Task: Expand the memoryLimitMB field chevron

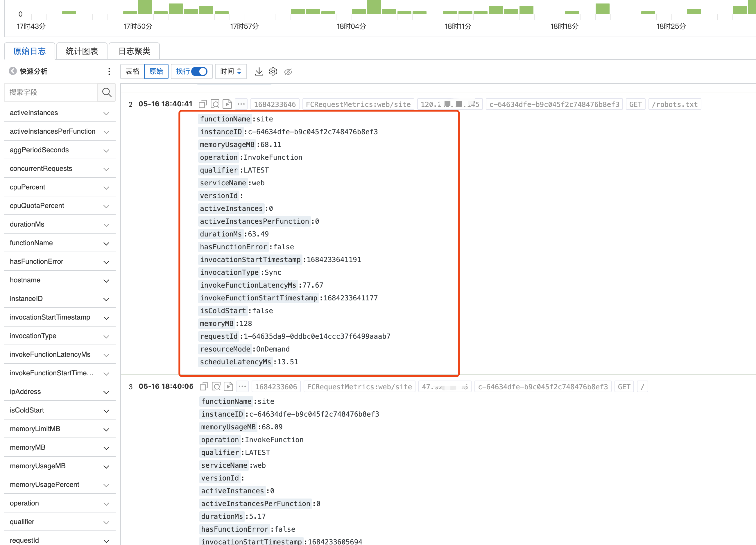Action: coord(106,429)
